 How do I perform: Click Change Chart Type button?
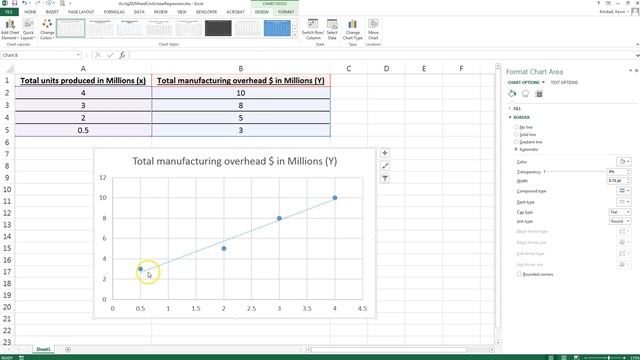(x=352, y=29)
